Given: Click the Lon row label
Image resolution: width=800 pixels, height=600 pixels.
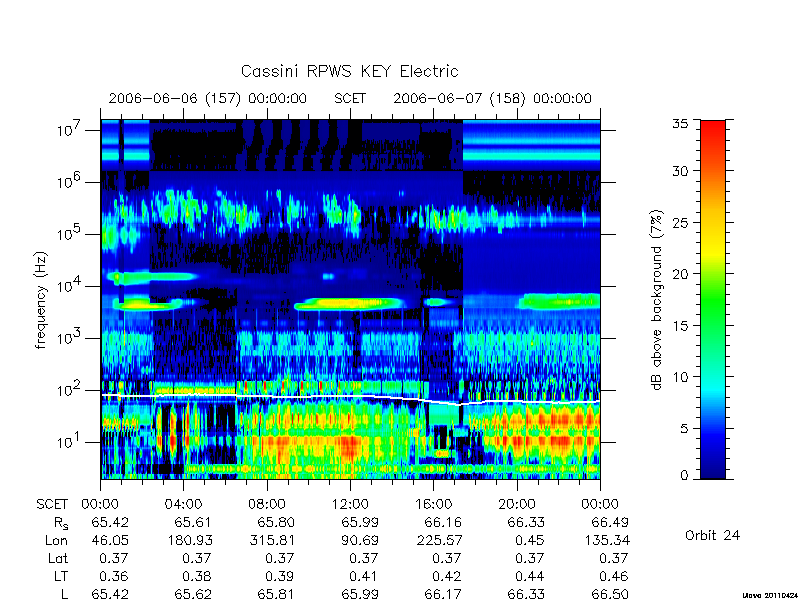Looking at the screenshot, I should tap(56, 540).
